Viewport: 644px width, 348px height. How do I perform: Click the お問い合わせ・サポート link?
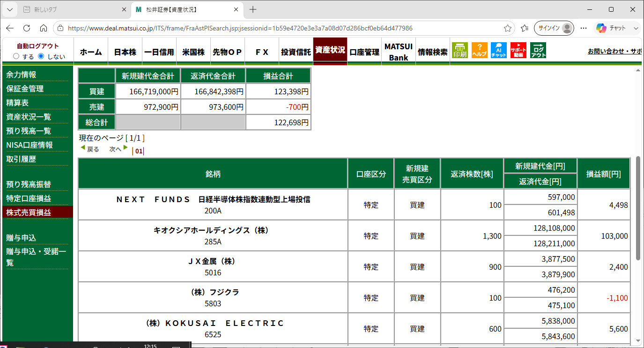tap(615, 51)
